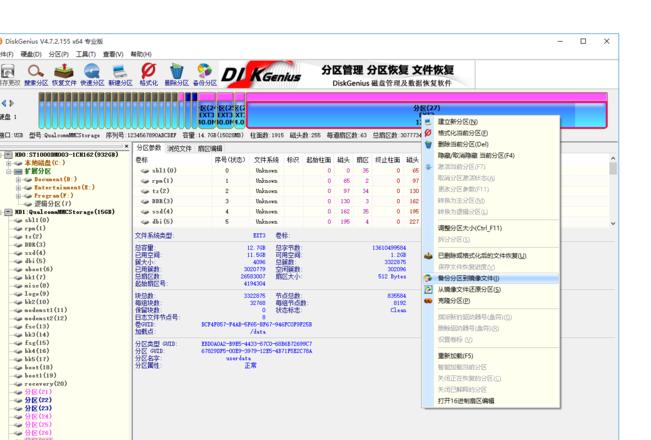Select the 逻辑分区(7) tree item
This screenshot has height=440, width=651.
pyautogui.click(x=53, y=204)
